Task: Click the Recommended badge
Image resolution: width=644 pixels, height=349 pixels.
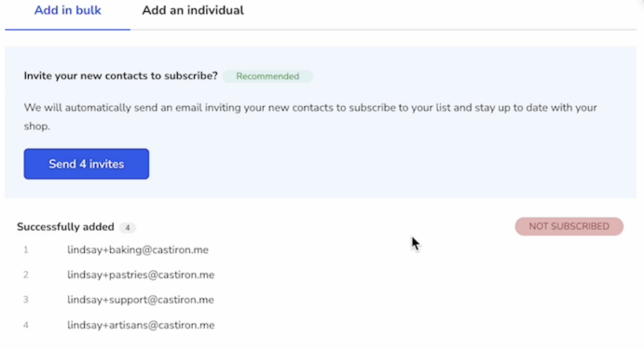Action: coord(267,76)
